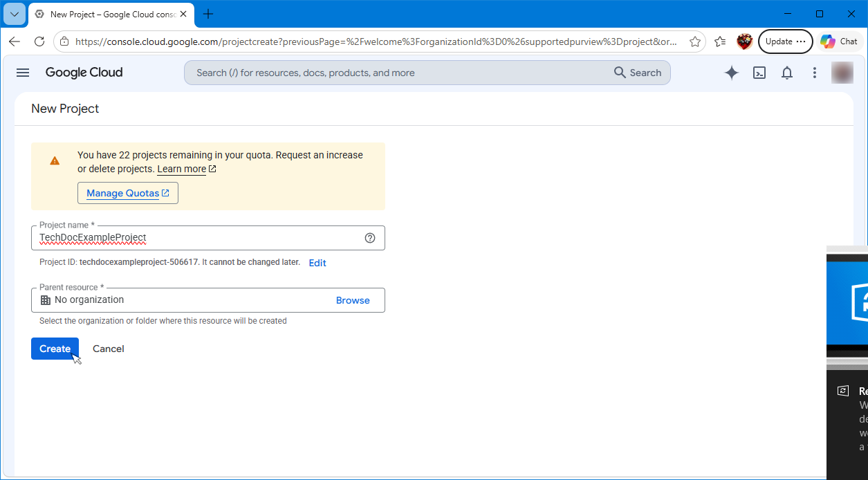Minimize the browser window
The height and width of the screenshot is (480, 868).
point(787,14)
